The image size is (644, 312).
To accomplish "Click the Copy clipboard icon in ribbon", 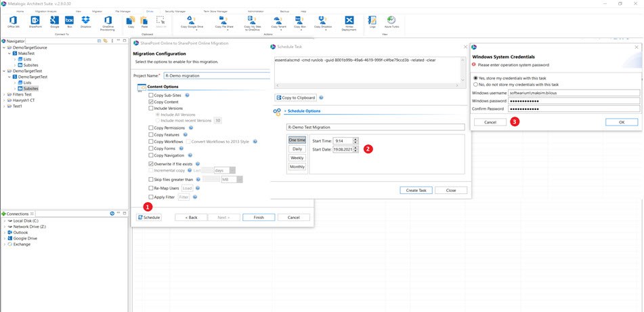I will (x=131, y=22).
